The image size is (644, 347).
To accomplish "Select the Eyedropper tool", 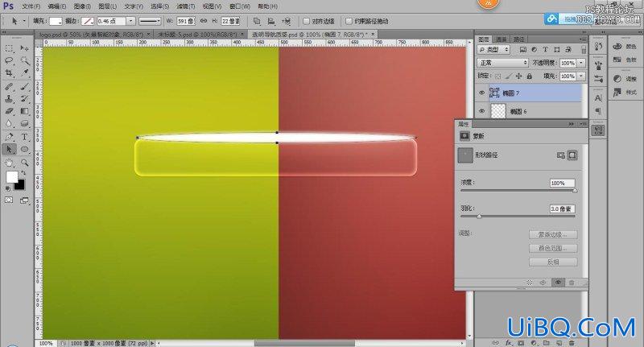I will coord(24,73).
